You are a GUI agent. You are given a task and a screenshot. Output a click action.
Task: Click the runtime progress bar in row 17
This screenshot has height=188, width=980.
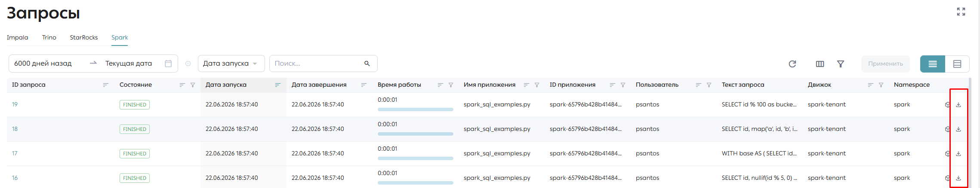click(x=415, y=158)
